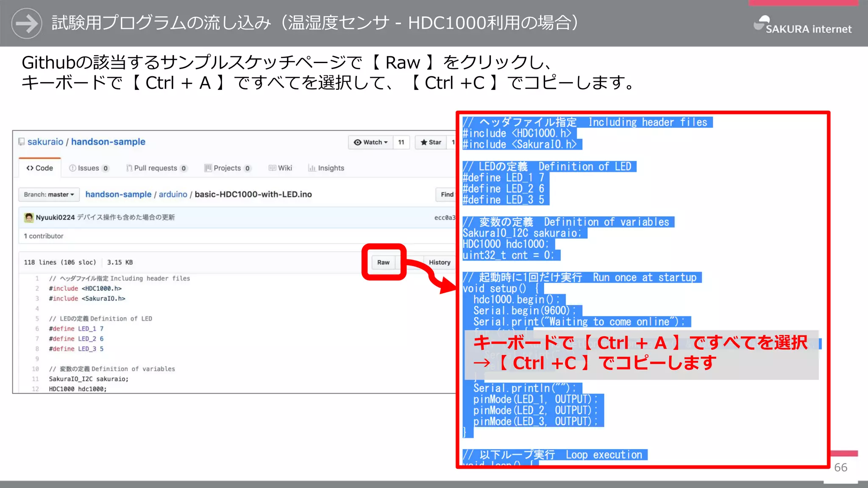Viewport: 868px width, 488px height.
Task: Click the eye icon in Watch
Action: [x=358, y=142]
